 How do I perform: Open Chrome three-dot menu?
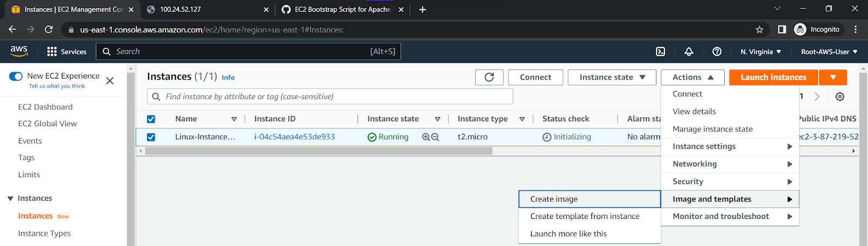coord(856,29)
